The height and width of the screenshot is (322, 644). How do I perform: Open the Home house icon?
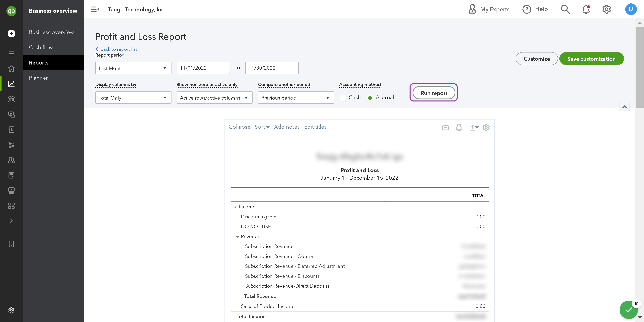11,69
